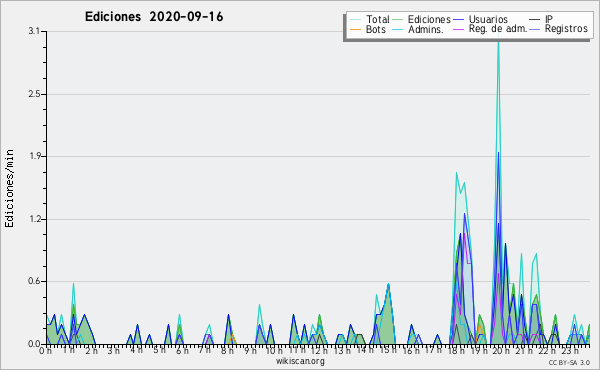The width and height of the screenshot is (600, 370).
Task: Click the '15 h' x-axis label
Action: click(387, 351)
